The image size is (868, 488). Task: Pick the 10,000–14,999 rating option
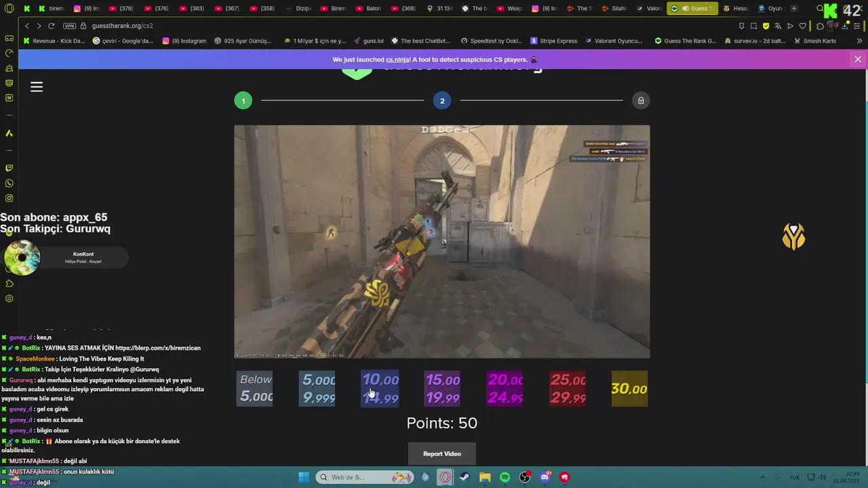point(380,388)
